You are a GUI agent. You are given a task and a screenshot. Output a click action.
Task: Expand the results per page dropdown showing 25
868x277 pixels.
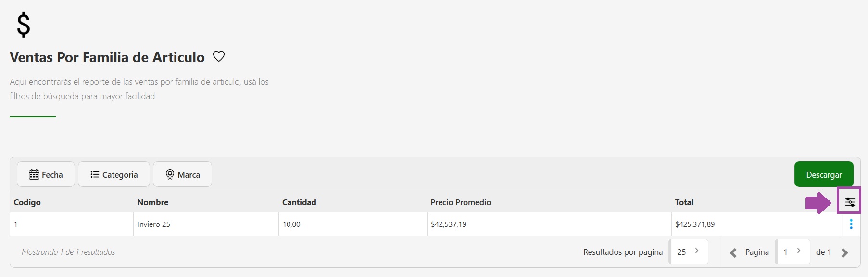[689, 251]
